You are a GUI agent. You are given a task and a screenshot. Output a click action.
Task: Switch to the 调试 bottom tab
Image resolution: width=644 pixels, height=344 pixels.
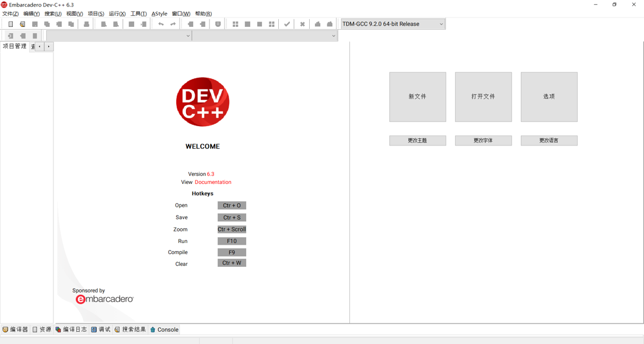tap(101, 329)
